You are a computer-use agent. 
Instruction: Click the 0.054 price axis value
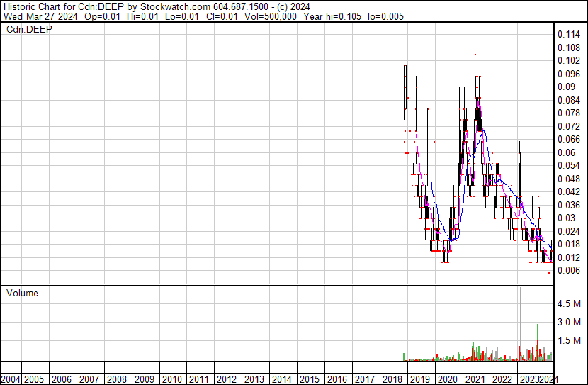coord(569,165)
